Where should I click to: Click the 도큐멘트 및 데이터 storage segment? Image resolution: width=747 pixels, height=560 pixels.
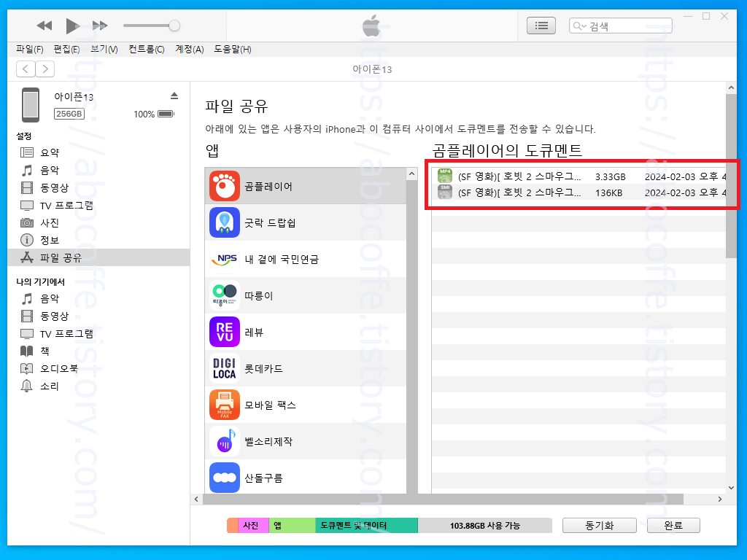pos(366,525)
